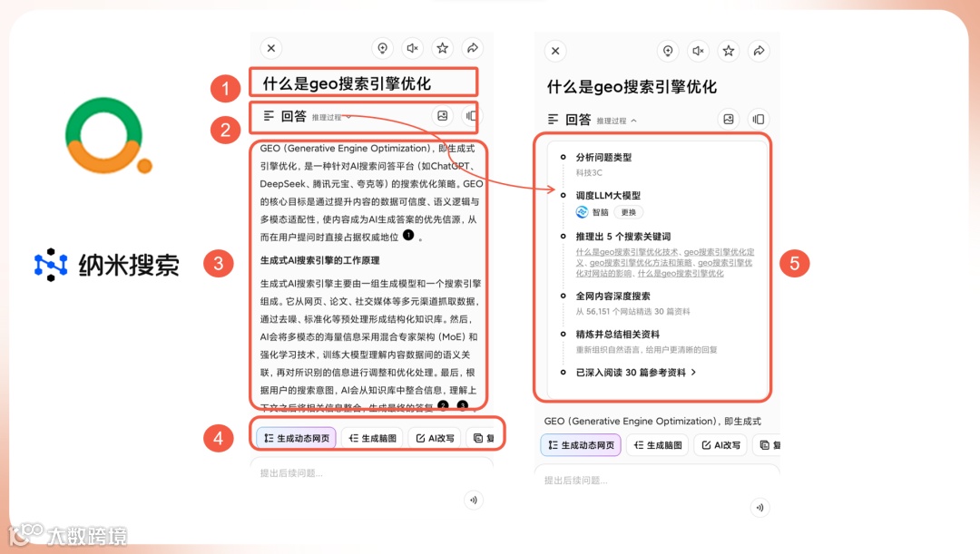The image size is (980, 554).
Task: Open citation marker 1 after 占据权威地位
Action: pyautogui.click(x=408, y=235)
